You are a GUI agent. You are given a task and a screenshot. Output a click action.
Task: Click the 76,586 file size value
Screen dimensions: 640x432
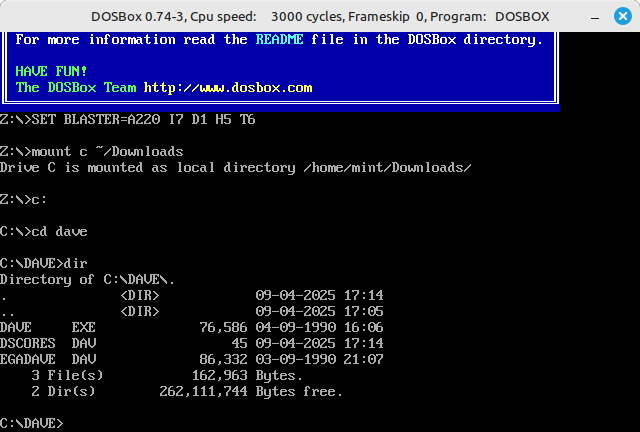[x=223, y=327]
